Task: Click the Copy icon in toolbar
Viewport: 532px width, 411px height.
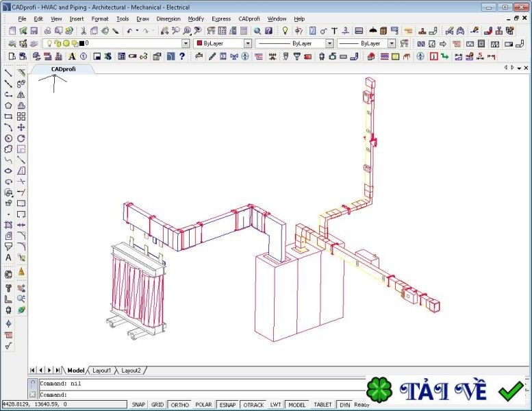Action: pyautogui.click(x=94, y=31)
